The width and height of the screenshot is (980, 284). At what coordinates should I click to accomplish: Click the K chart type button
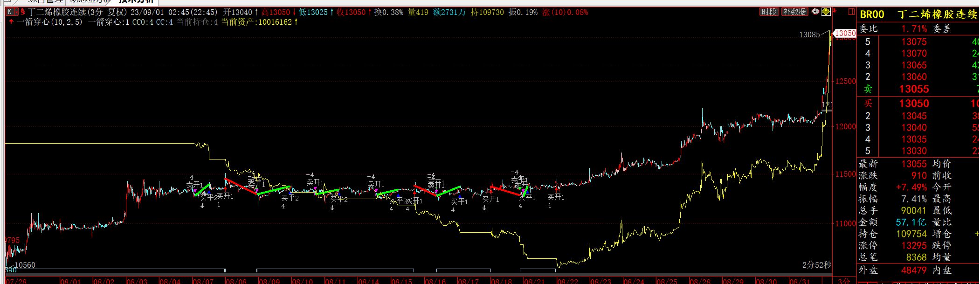[x=10, y=12]
